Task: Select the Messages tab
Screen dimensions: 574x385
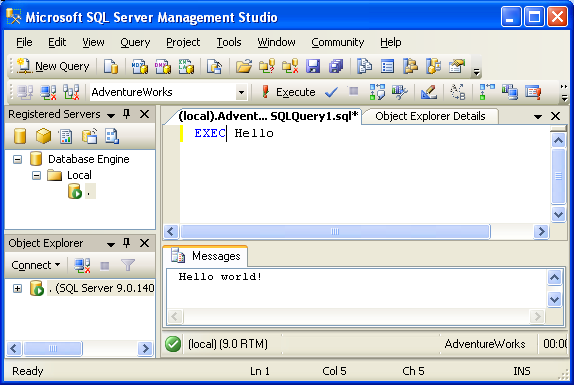Action: (x=205, y=256)
